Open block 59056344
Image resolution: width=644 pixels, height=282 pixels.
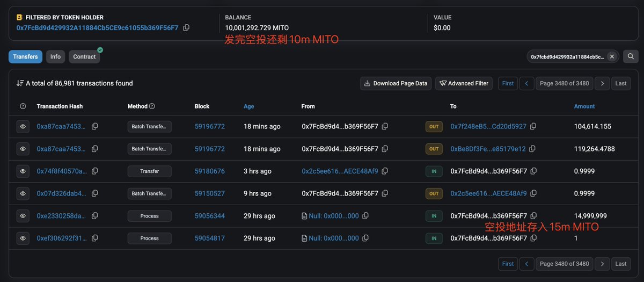[209, 216]
